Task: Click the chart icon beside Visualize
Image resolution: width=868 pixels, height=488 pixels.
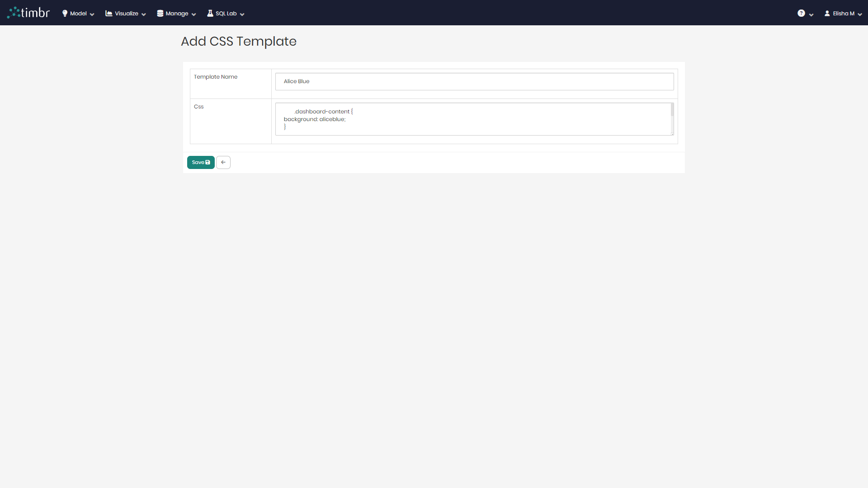Action: point(109,13)
